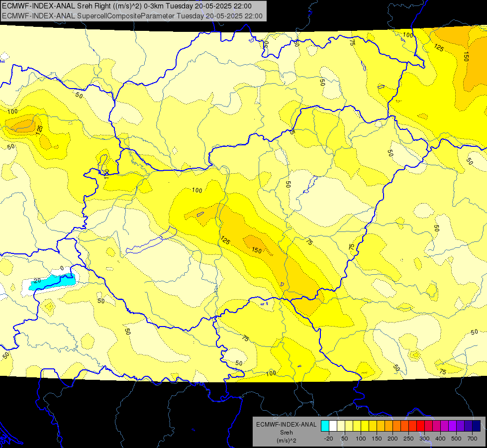Click the legend tick label '250'

pos(408,439)
